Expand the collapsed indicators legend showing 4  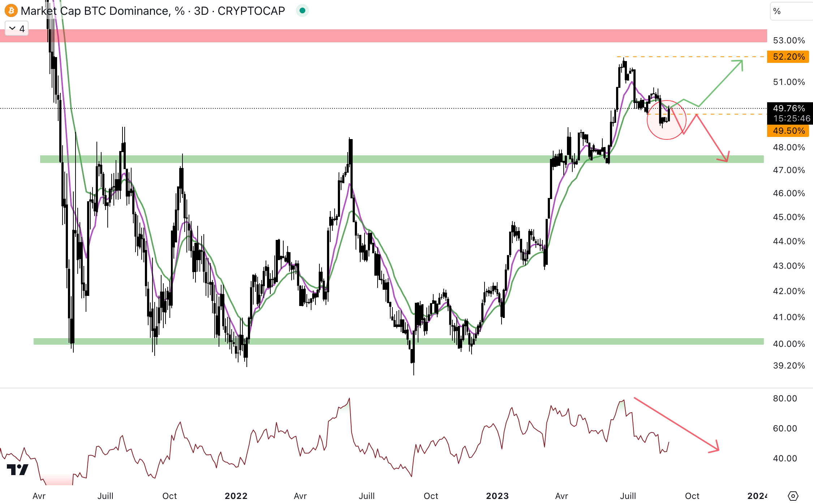click(x=17, y=29)
